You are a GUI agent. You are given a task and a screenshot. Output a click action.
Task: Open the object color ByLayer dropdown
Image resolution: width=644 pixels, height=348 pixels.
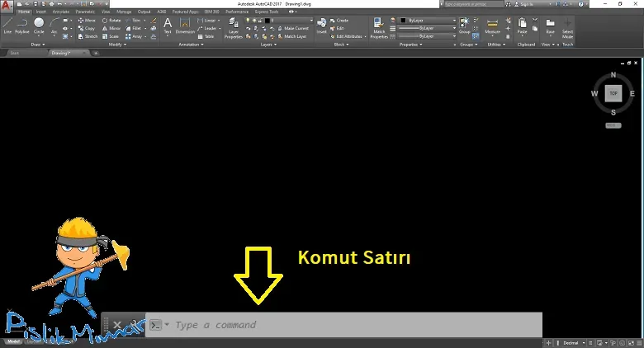pos(454,20)
